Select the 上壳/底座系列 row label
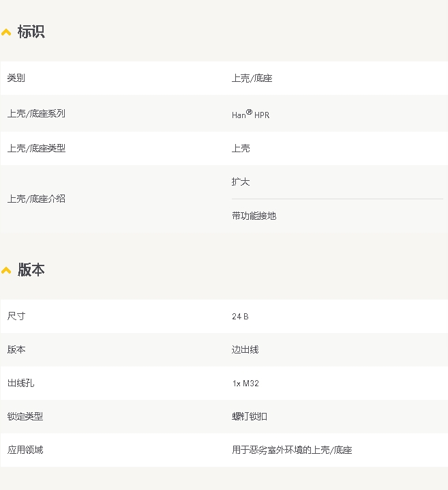Screen dimensions: 448x490 click(36, 113)
